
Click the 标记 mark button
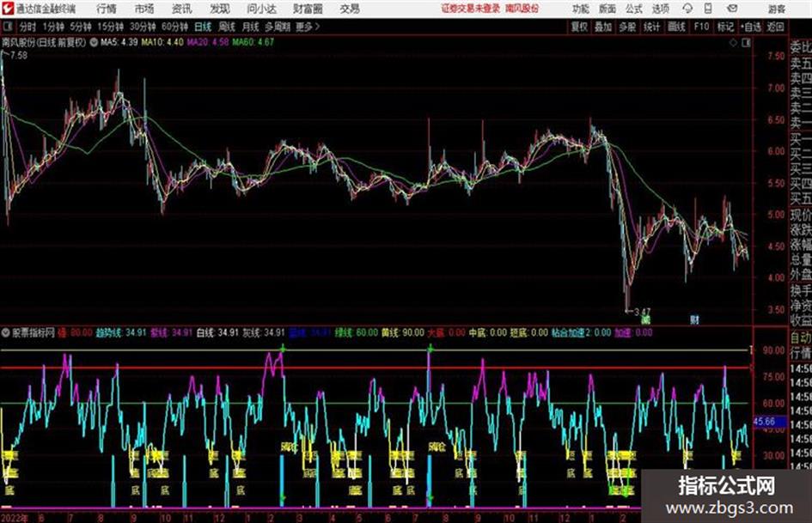click(725, 27)
